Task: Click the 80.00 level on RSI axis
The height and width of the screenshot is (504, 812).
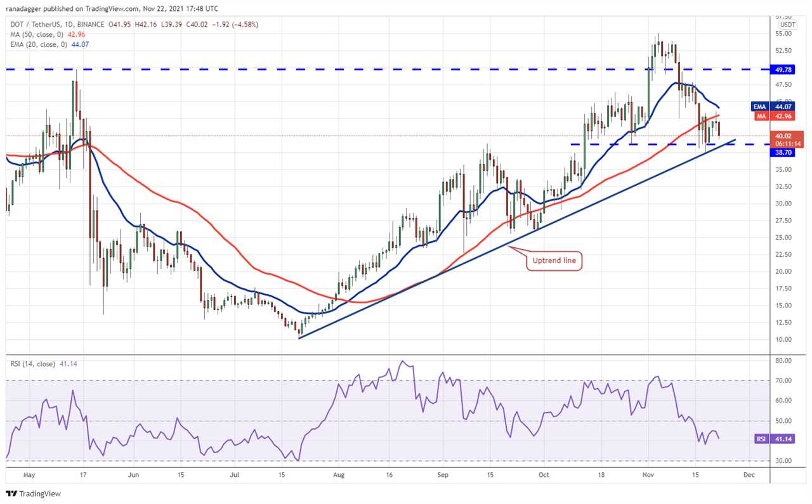Action: [783, 360]
